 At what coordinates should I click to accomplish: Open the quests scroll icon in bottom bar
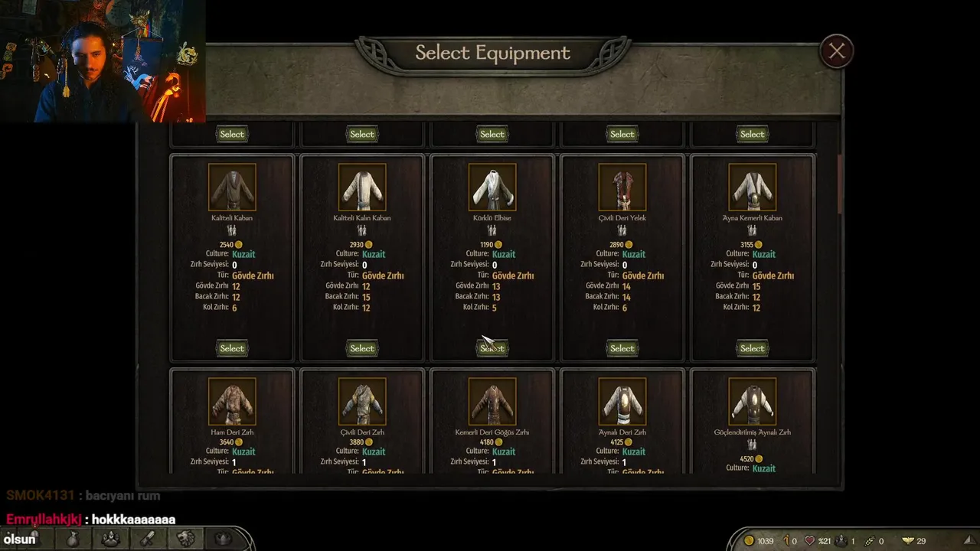(148, 540)
